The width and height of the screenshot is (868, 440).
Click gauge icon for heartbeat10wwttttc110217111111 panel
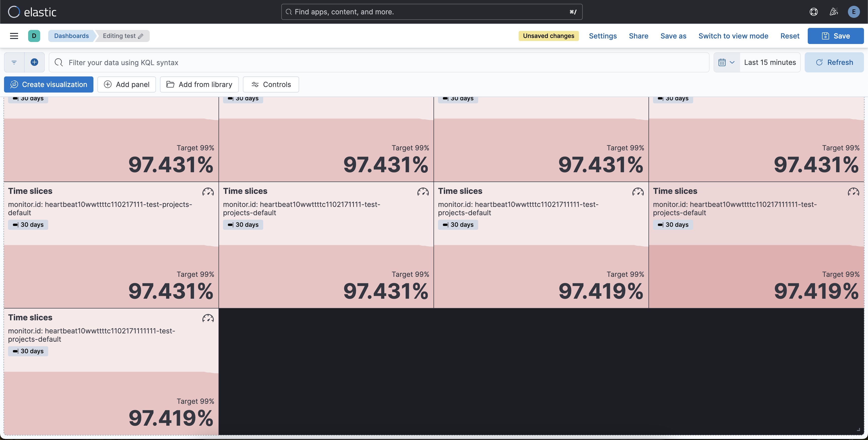pos(853,192)
